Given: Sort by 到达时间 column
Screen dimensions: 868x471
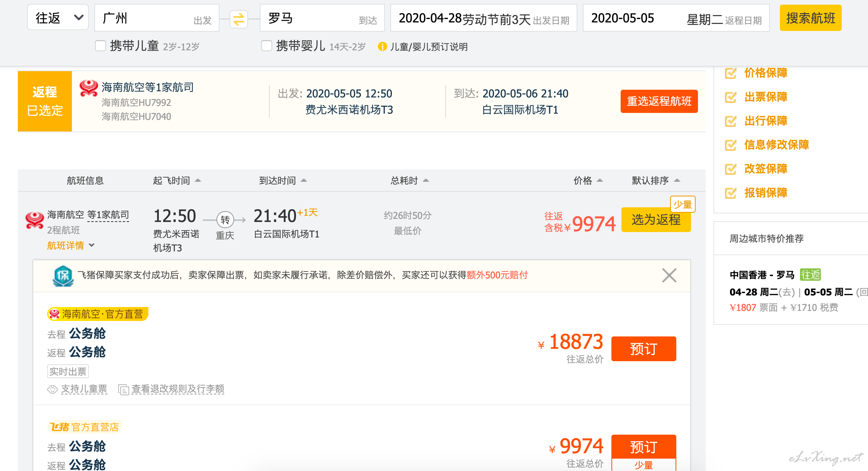Looking at the screenshot, I should coord(283,181).
